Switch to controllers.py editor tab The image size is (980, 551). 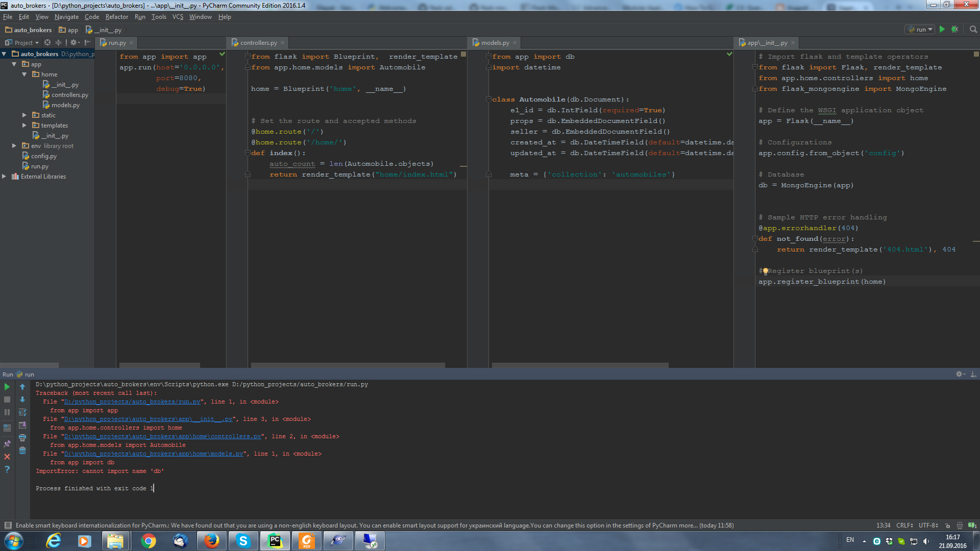[258, 43]
